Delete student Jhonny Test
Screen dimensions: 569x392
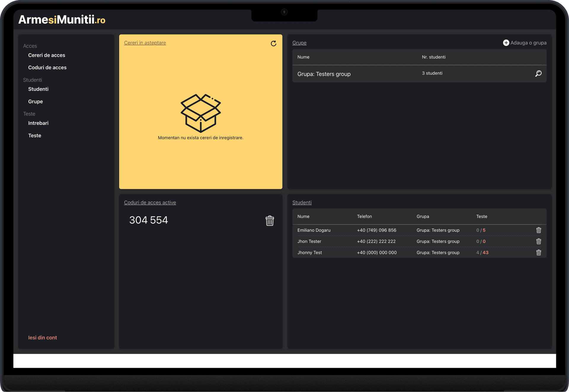538,253
